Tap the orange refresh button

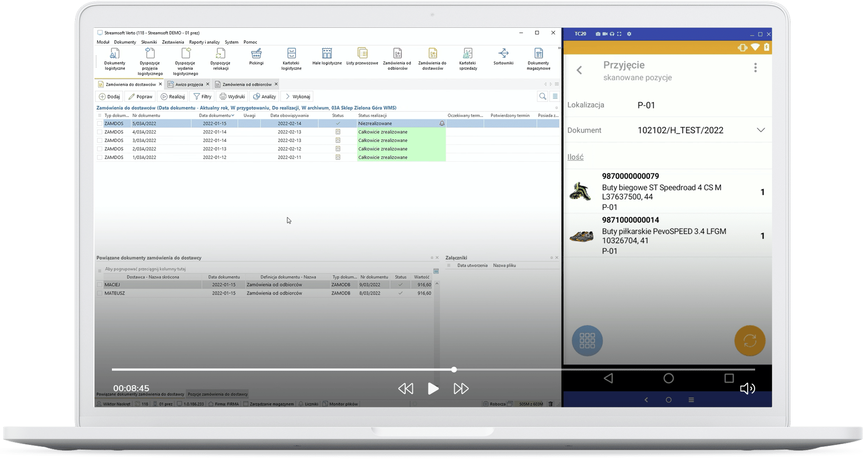[x=750, y=341]
